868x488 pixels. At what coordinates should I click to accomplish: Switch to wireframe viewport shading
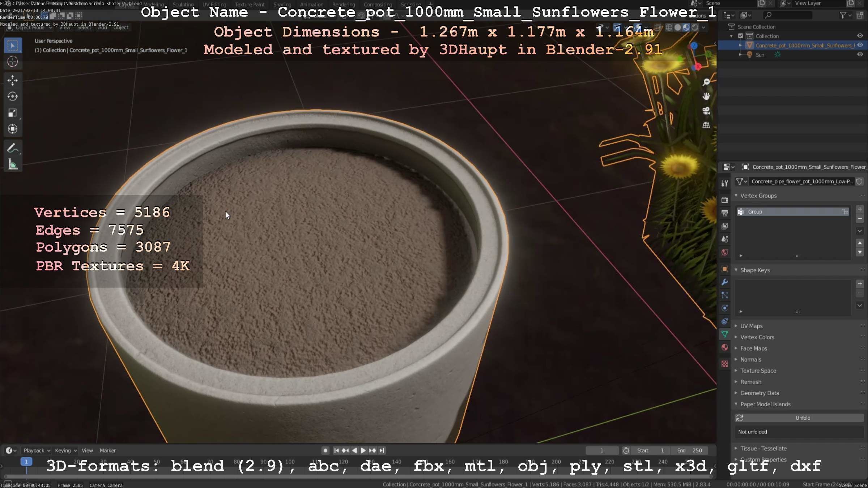[669, 27]
